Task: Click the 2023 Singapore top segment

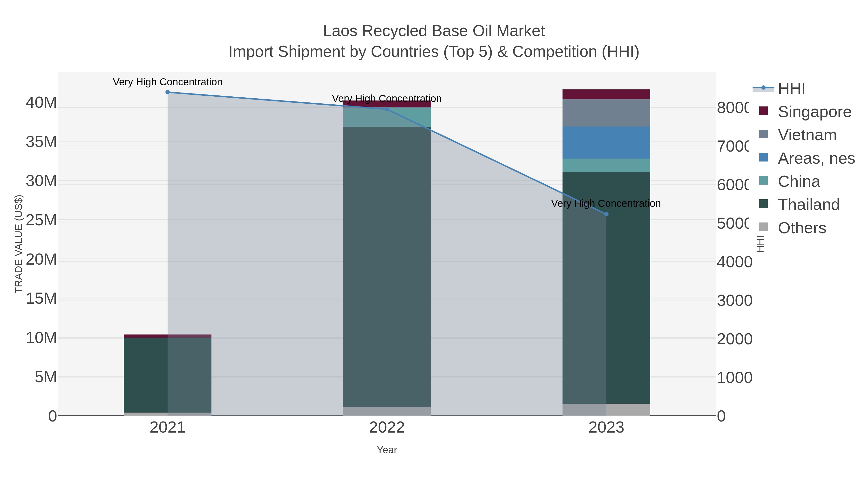Action: 606,94
